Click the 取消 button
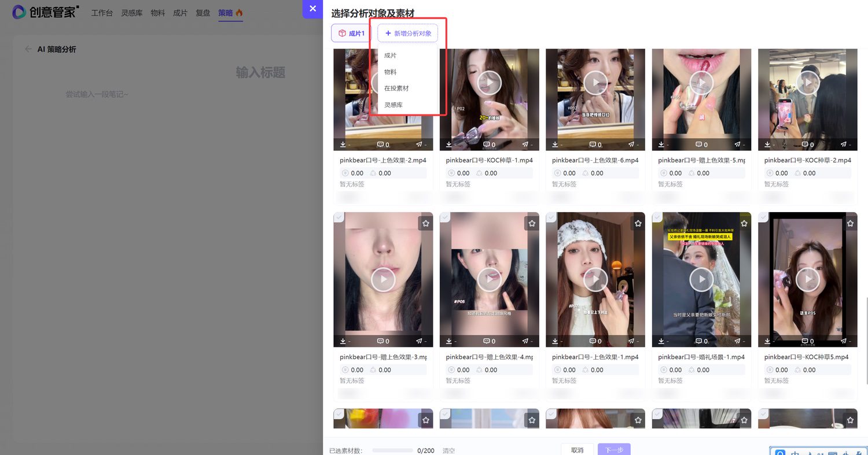 tap(577, 450)
